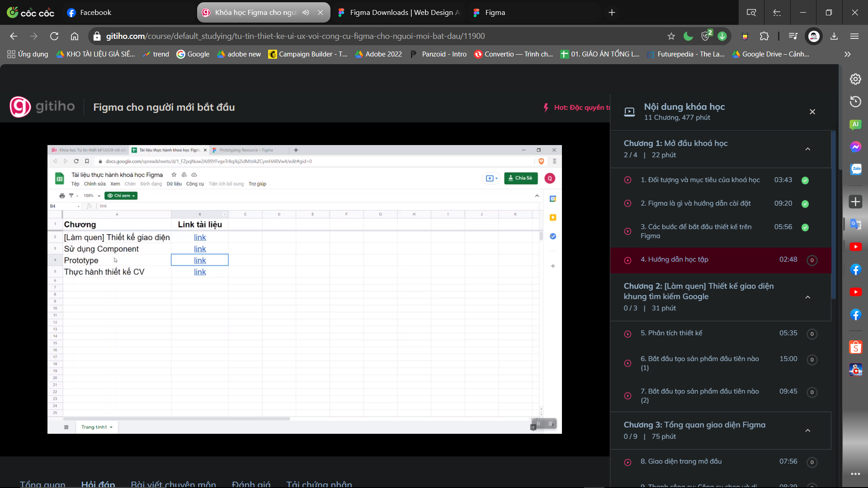The width and height of the screenshot is (868, 488).
Task: Open the Zalo sidebar icon
Action: click(855, 169)
